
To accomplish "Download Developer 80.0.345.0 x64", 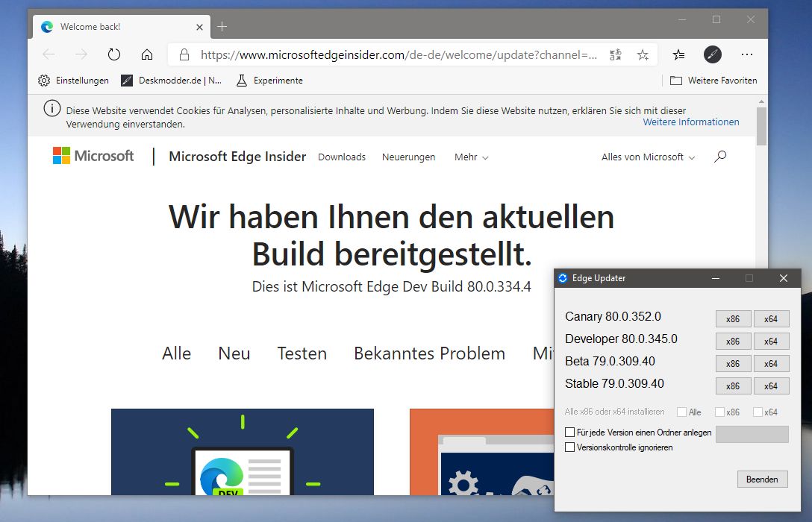I will (x=771, y=341).
